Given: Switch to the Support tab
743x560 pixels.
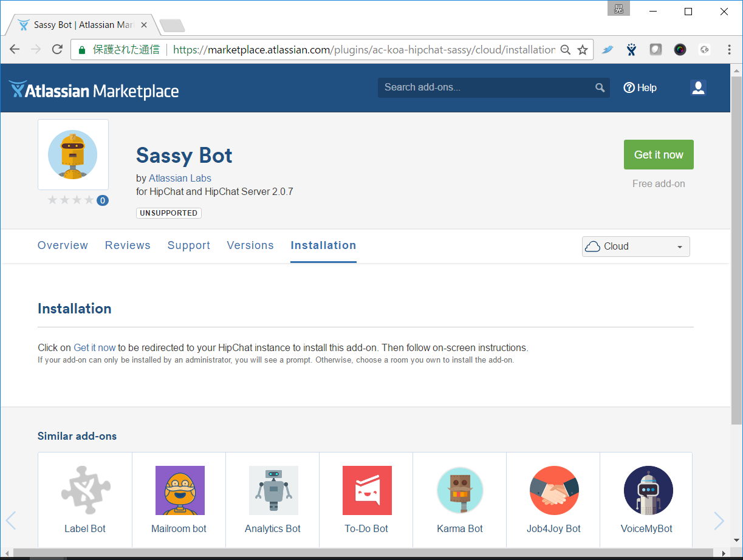Looking at the screenshot, I should point(189,245).
